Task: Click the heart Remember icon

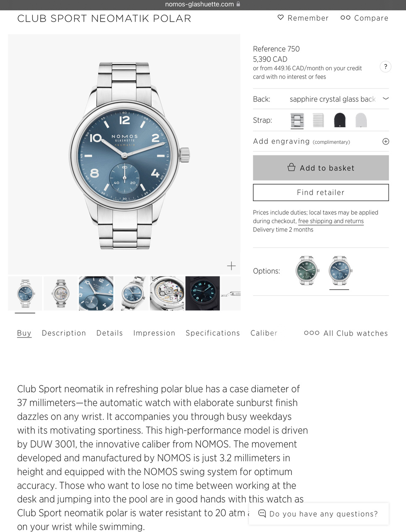Action: click(281, 17)
